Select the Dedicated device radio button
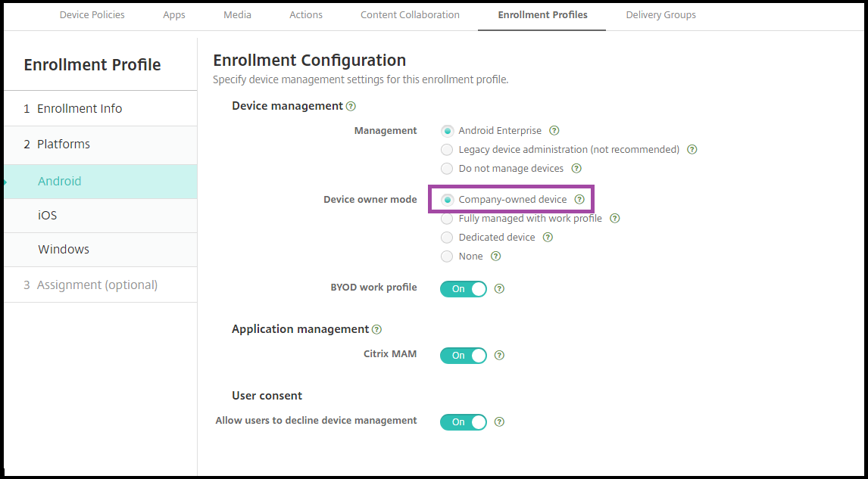Image resolution: width=868 pixels, height=479 pixels. (447, 238)
